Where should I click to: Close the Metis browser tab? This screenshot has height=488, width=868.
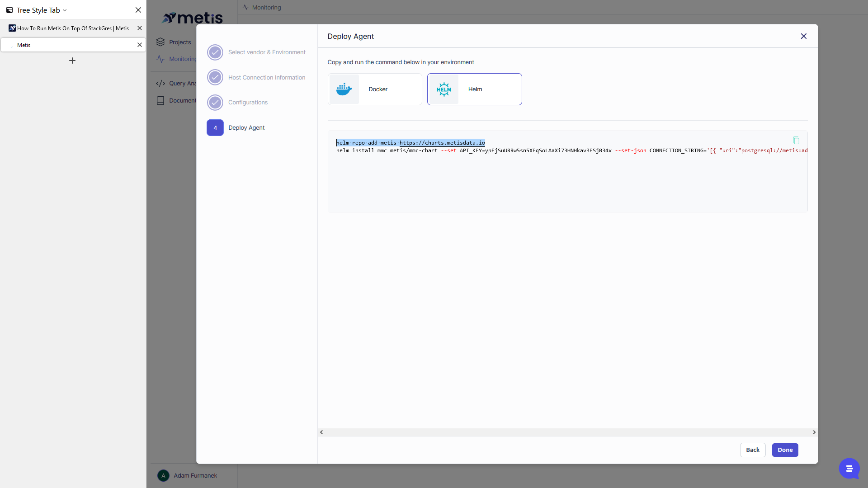tap(140, 45)
